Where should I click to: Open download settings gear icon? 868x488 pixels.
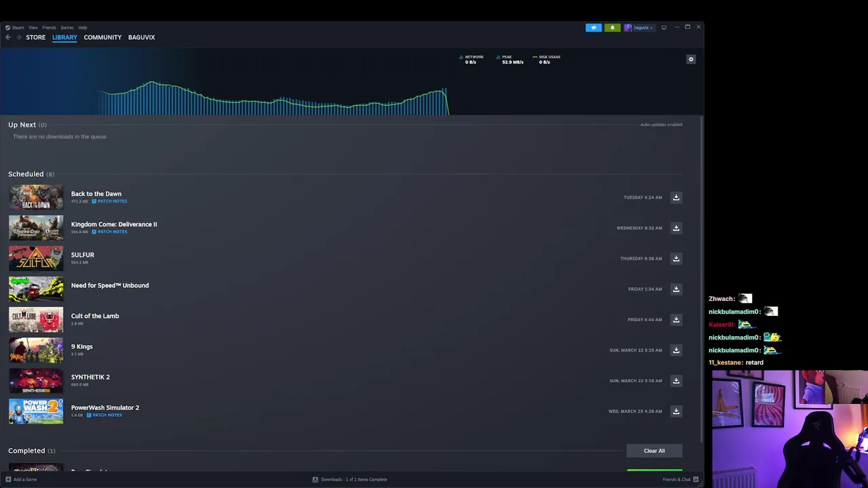(x=691, y=59)
